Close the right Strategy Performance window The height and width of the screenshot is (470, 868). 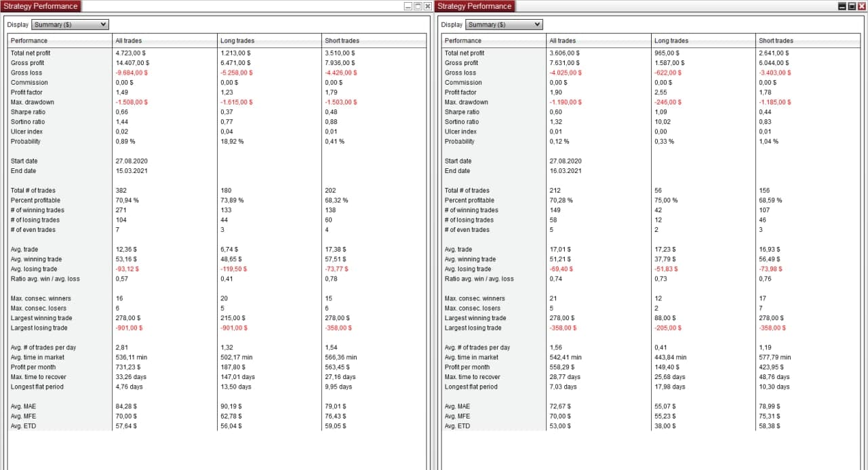pos(861,6)
